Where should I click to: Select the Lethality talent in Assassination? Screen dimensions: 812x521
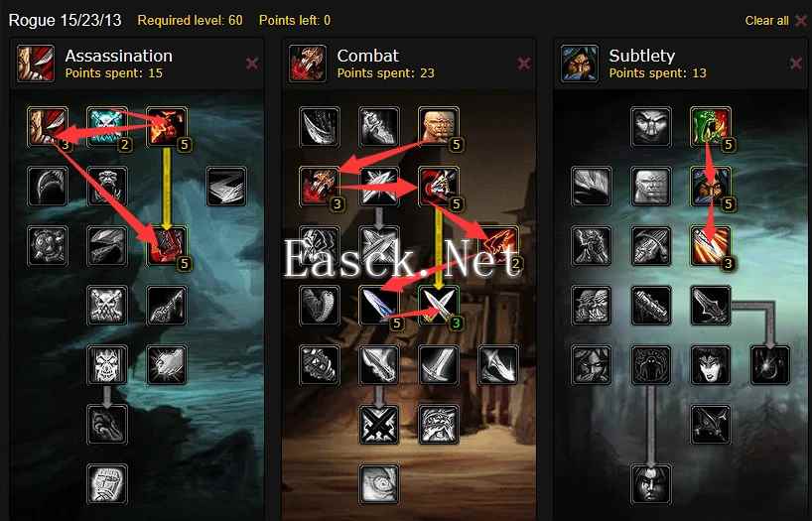pyautogui.click(x=167, y=246)
